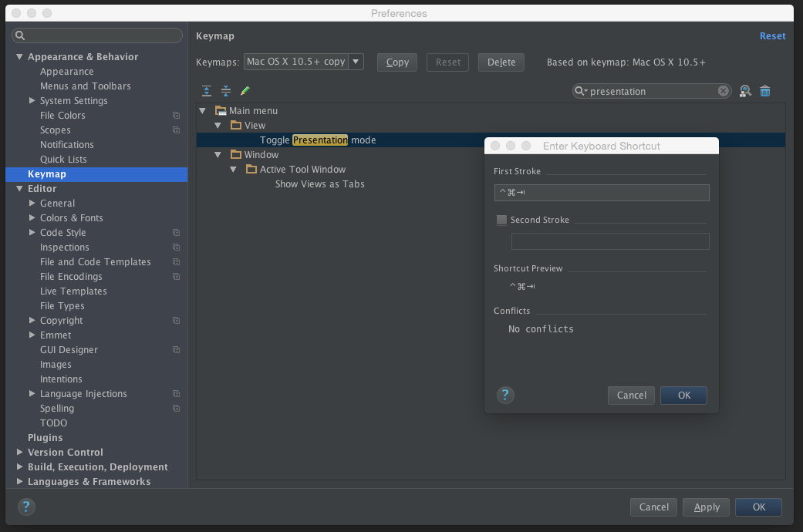Open help from the Preferences bottom-left icon
This screenshot has width=803, height=532.
coord(26,507)
